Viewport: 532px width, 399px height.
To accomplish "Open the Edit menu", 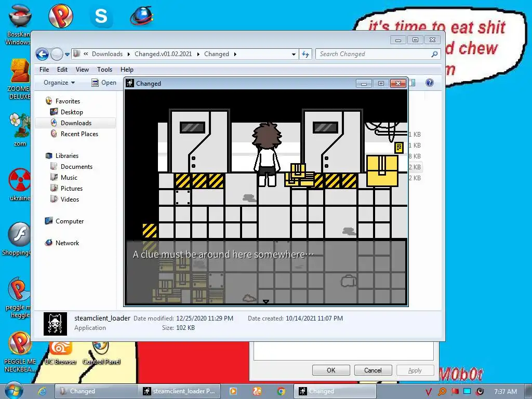I will pos(62,70).
